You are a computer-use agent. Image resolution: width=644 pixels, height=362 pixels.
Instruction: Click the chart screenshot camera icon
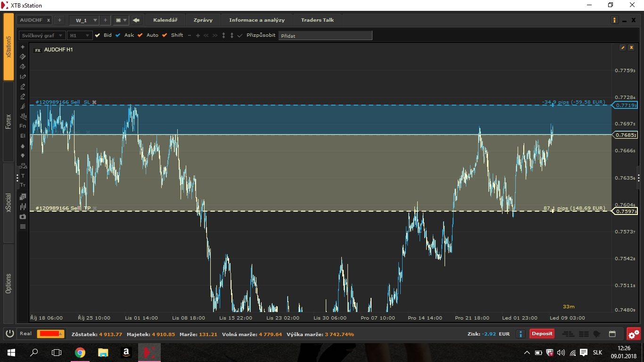coord(23,216)
